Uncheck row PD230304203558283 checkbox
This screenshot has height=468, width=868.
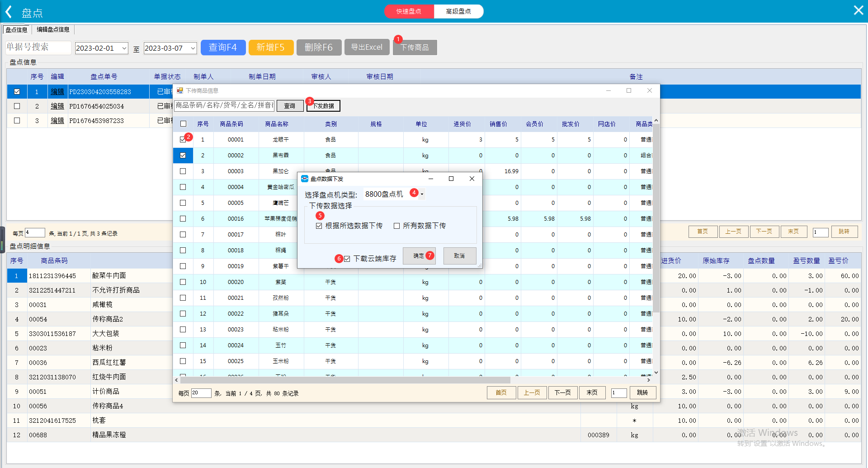point(17,91)
